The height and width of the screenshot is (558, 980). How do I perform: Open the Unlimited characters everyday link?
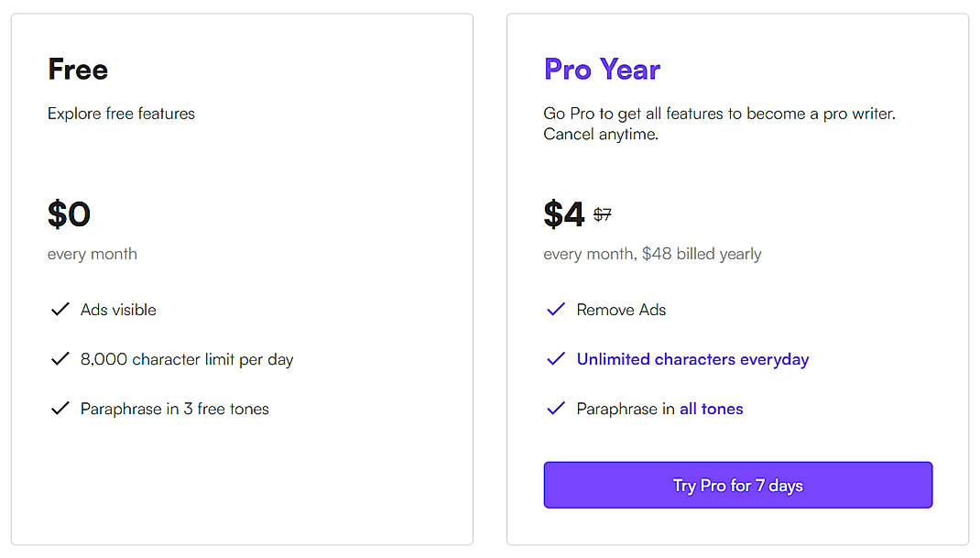point(691,359)
